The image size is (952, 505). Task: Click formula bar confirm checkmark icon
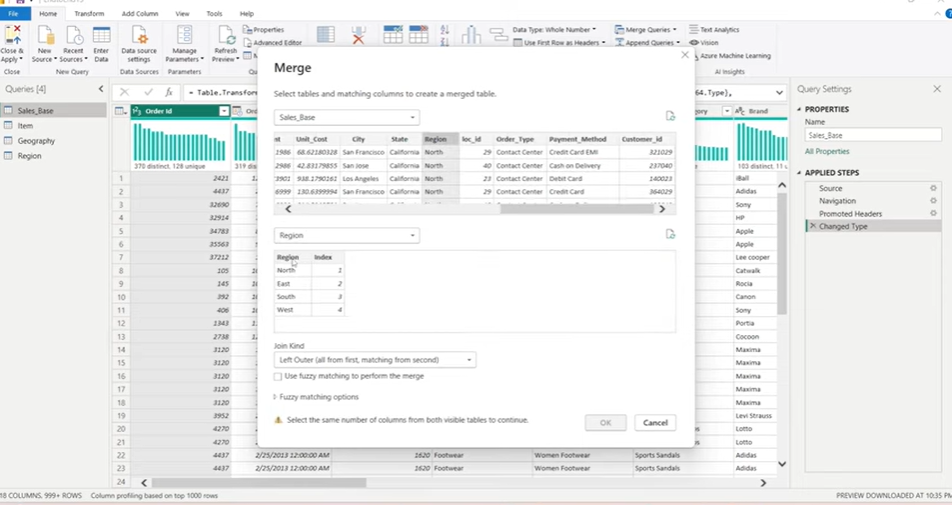148,92
